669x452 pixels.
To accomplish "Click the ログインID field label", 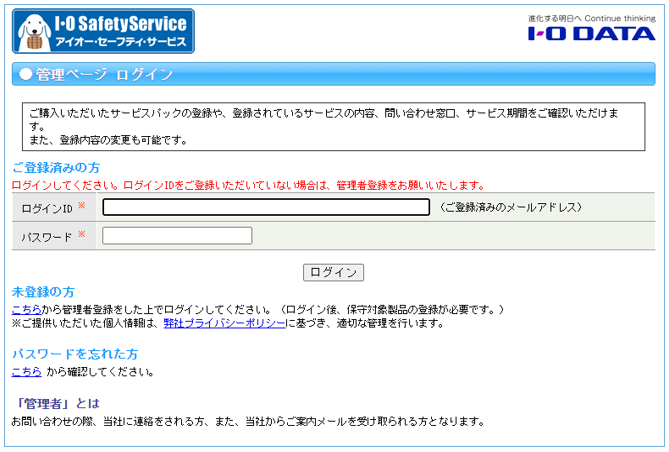I will point(47,208).
